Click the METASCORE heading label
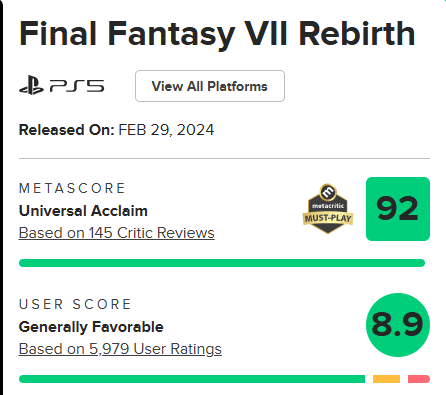 tap(72, 188)
